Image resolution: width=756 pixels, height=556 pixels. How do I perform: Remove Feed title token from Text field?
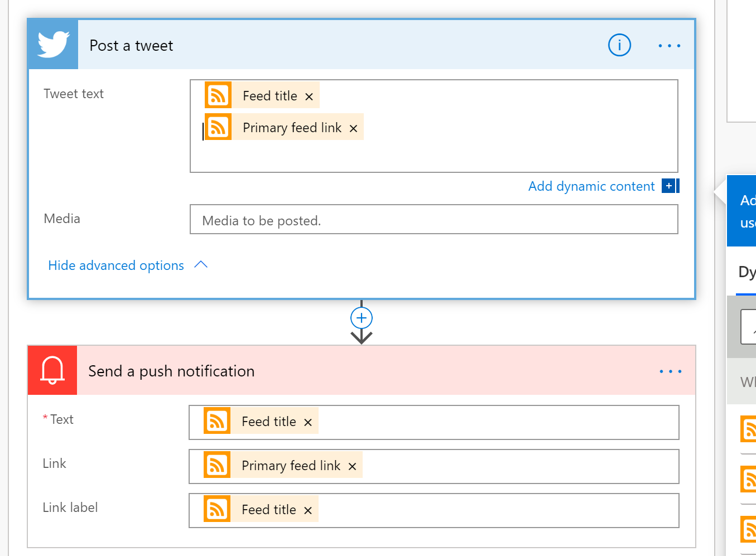(x=308, y=422)
